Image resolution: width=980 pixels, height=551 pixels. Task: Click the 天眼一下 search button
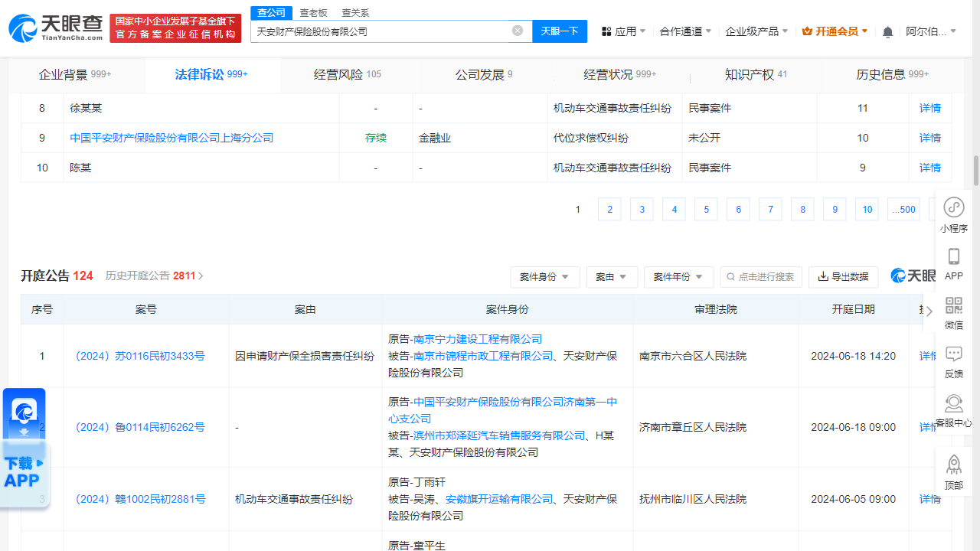pos(560,31)
